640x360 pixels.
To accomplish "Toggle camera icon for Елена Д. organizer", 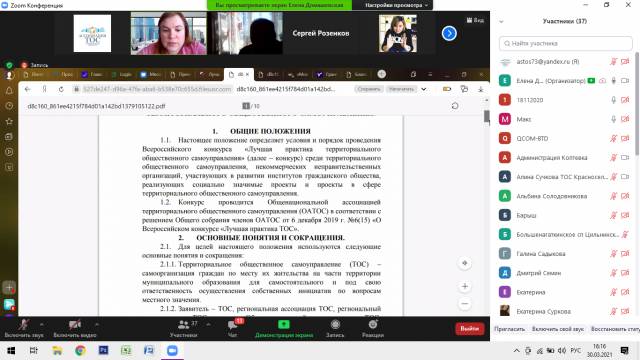I will (625, 81).
